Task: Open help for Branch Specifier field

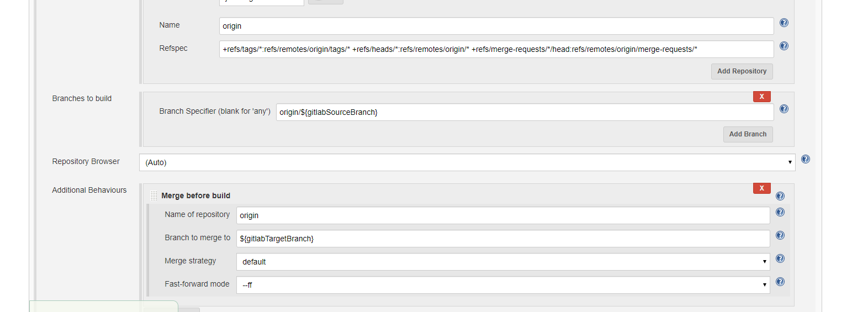Action: 784,109
